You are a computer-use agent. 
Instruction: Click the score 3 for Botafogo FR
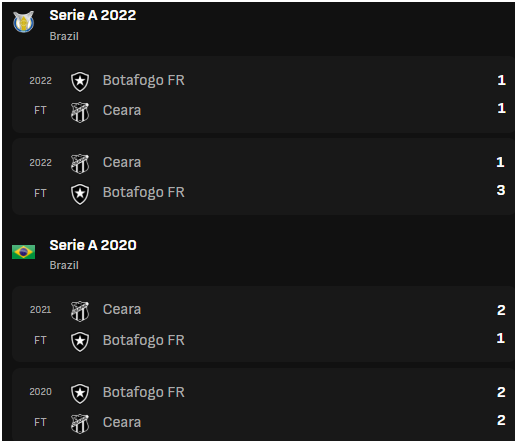(x=501, y=190)
